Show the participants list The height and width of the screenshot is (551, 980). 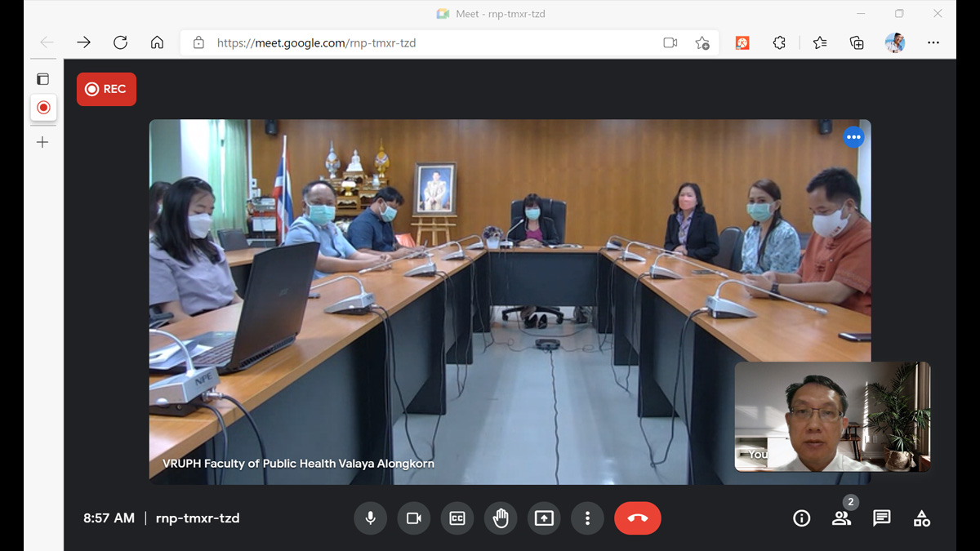coord(841,518)
